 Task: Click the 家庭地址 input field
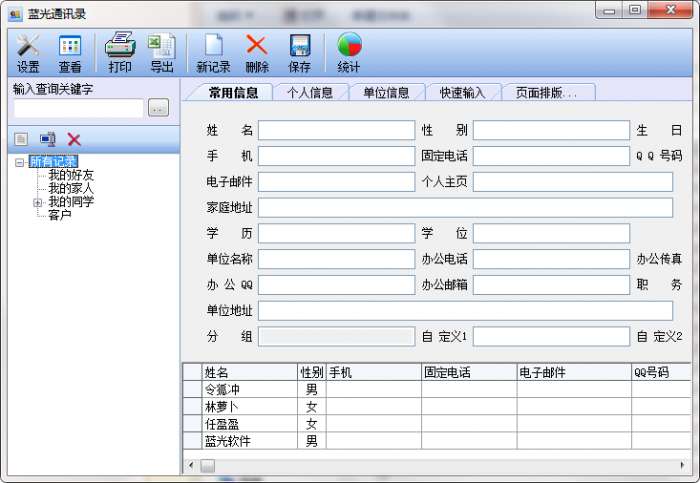click(x=465, y=208)
